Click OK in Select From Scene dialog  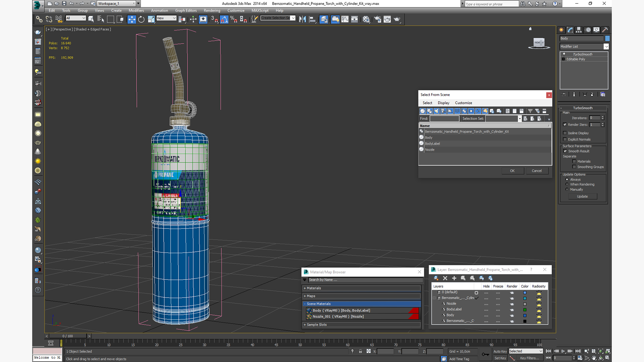pos(512,171)
